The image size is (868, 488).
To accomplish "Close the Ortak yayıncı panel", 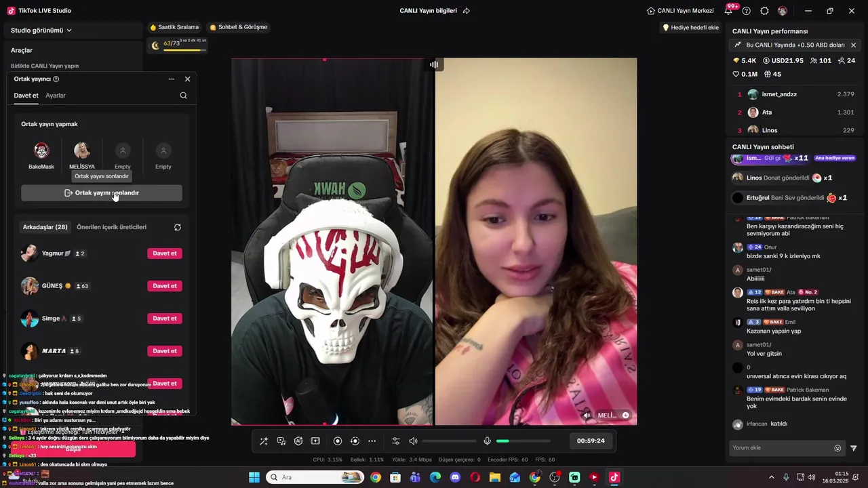I will pyautogui.click(x=188, y=79).
